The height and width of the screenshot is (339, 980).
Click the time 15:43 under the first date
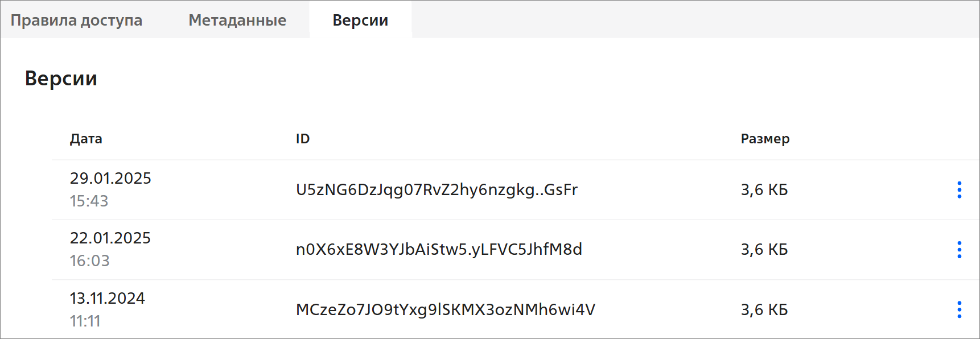[89, 201]
